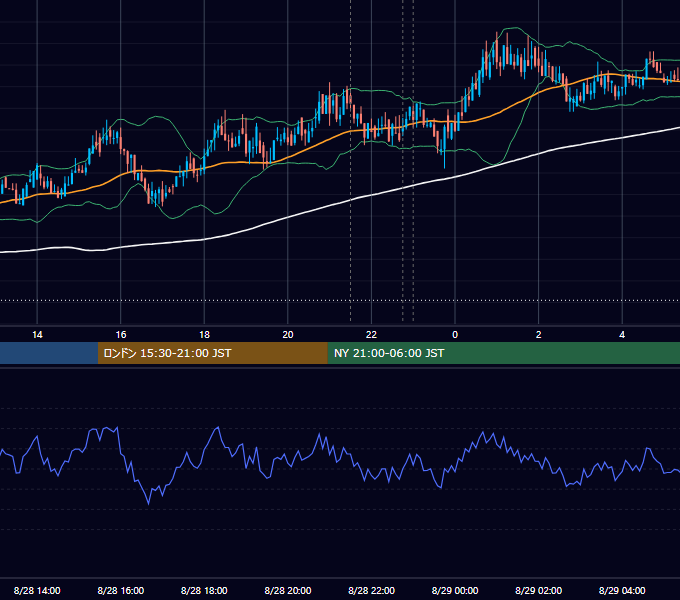The width and height of the screenshot is (680, 600).
Task: Click the 8/28 14:00 date label
Action: point(37,590)
